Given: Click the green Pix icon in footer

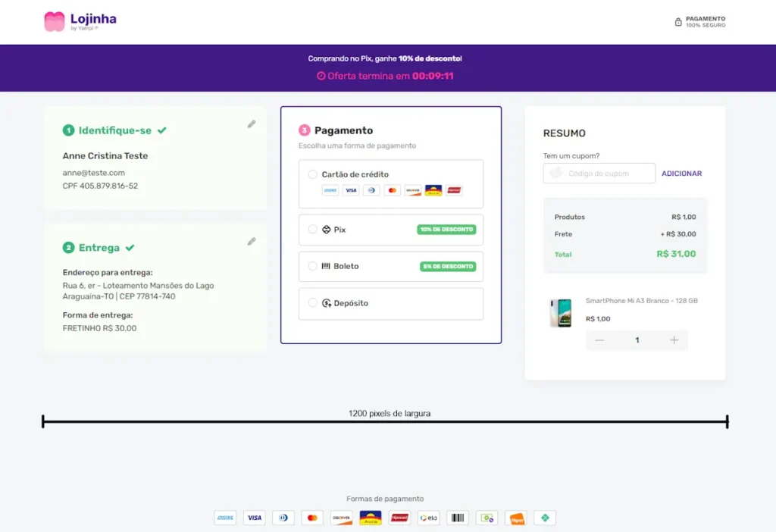Looking at the screenshot, I should (x=545, y=518).
